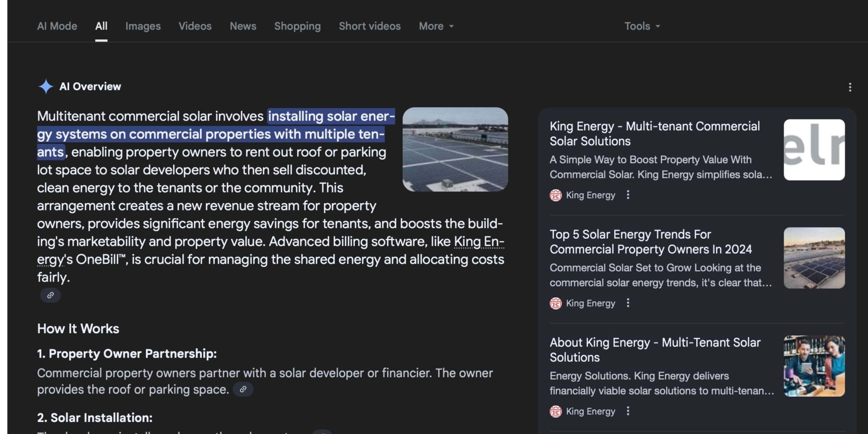Open three-dot menu of Top 5 Trends source
The image size is (868, 434).
(x=628, y=303)
